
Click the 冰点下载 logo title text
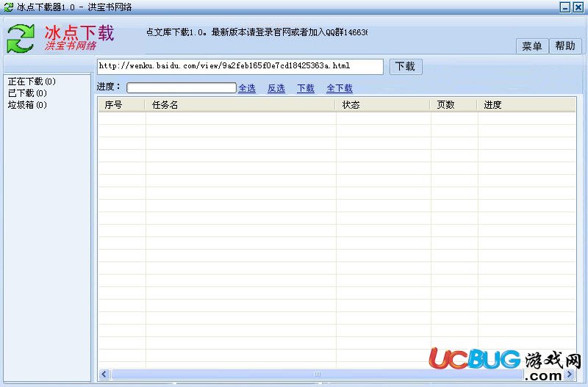coord(79,33)
